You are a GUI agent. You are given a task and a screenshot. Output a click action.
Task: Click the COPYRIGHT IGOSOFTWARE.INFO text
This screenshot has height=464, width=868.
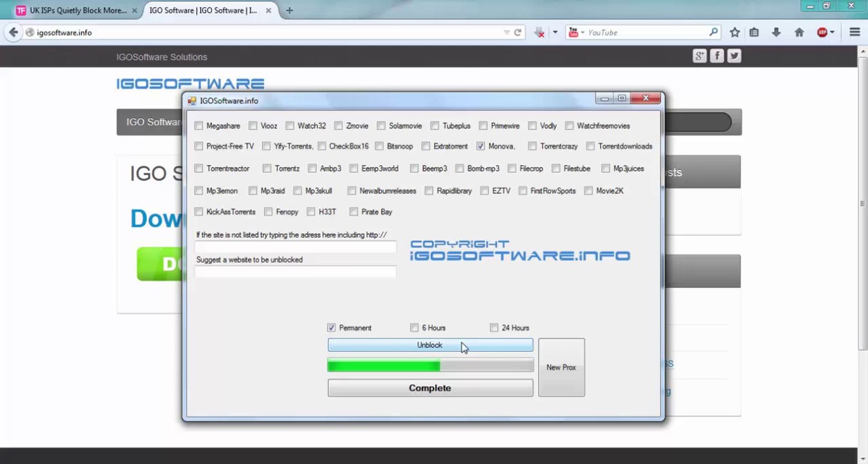point(520,251)
